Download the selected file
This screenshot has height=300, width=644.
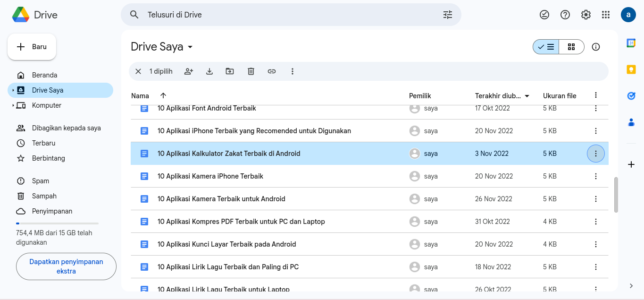[209, 71]
